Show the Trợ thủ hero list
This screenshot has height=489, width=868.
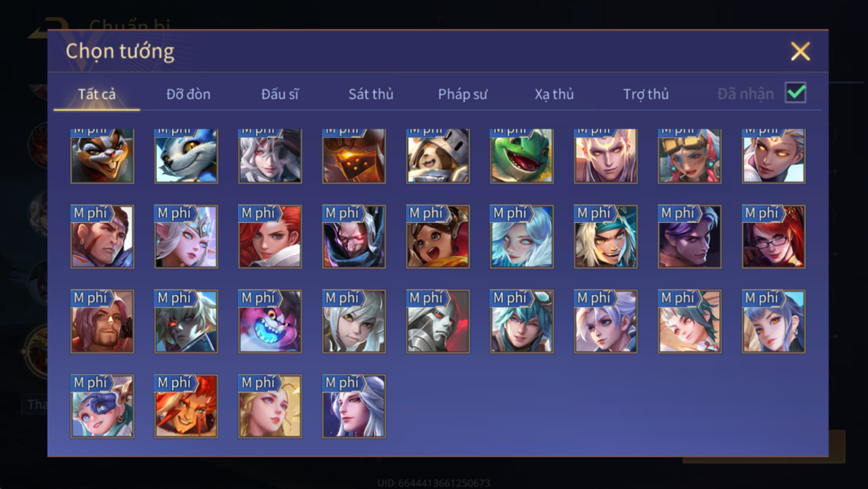click(646, 94)
